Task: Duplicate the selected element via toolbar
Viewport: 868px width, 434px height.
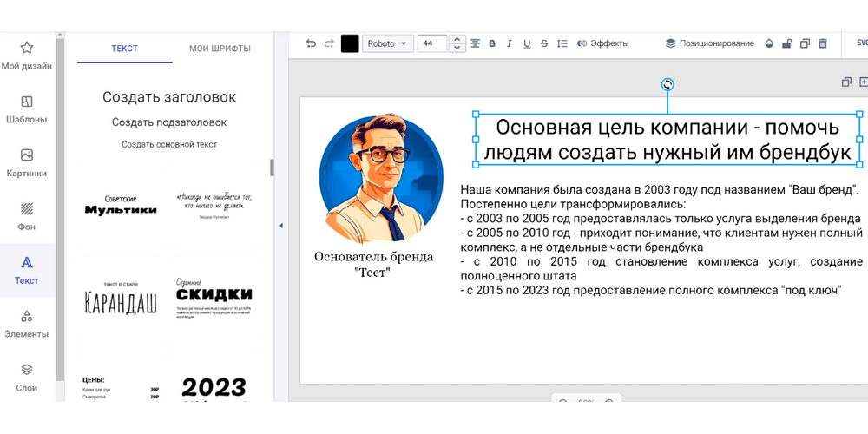Action: (x=805, y=43)
